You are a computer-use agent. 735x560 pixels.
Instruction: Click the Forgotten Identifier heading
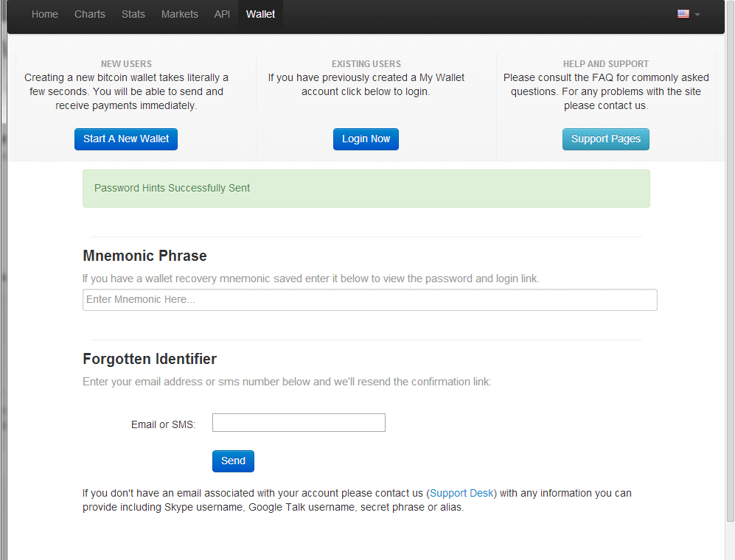(x=150, y=359)
